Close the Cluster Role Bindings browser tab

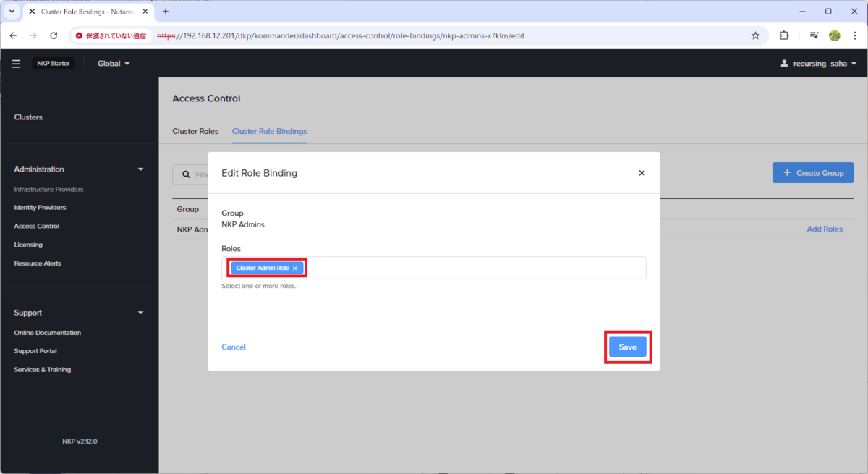(145, 12)
